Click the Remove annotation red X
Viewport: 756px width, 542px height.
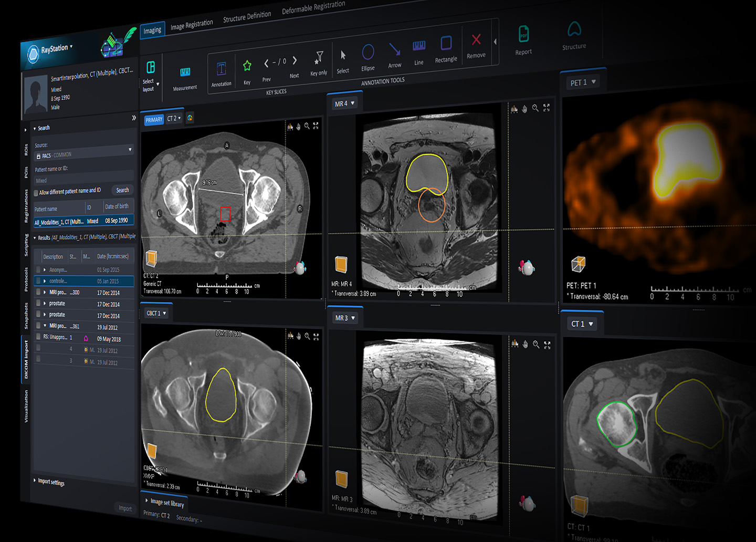(x=476, y=40)
